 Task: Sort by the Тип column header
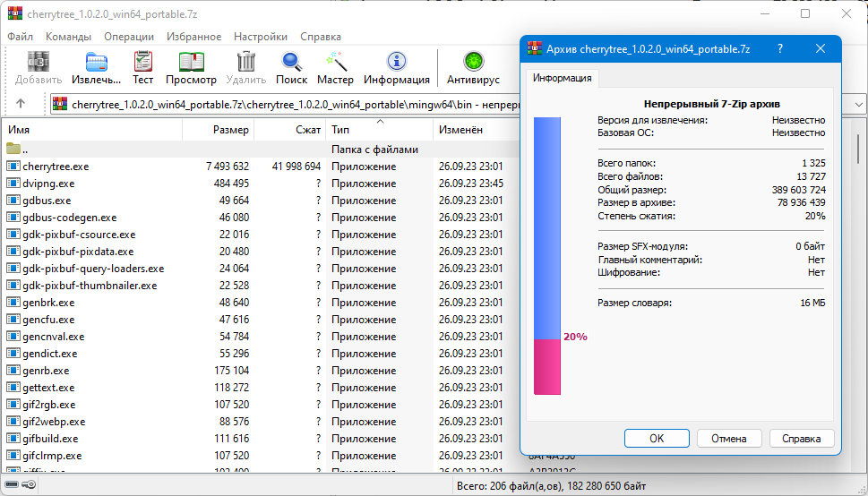pyautogui.click(x=379, y=130)
